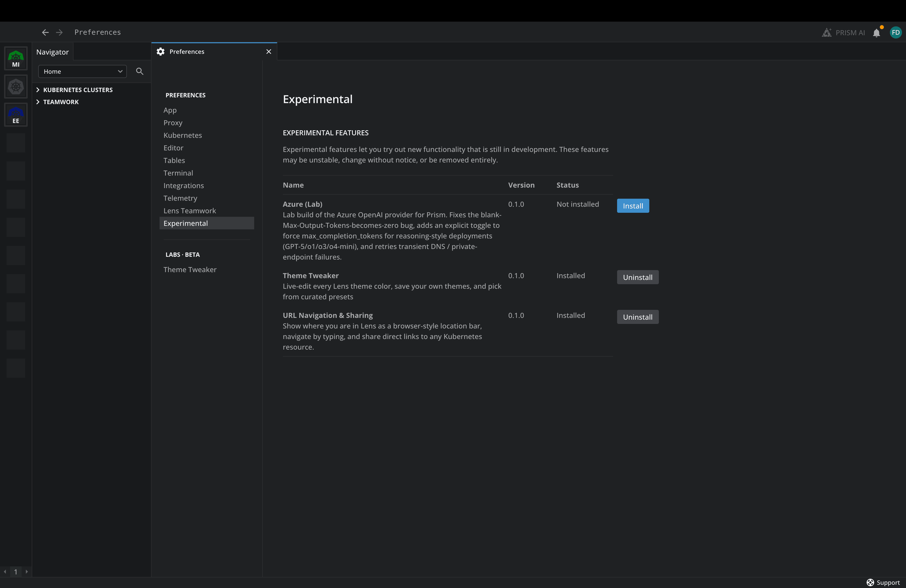Open Terminal preferences
This screenshot has height=588, width=906.
pos(207,173)
